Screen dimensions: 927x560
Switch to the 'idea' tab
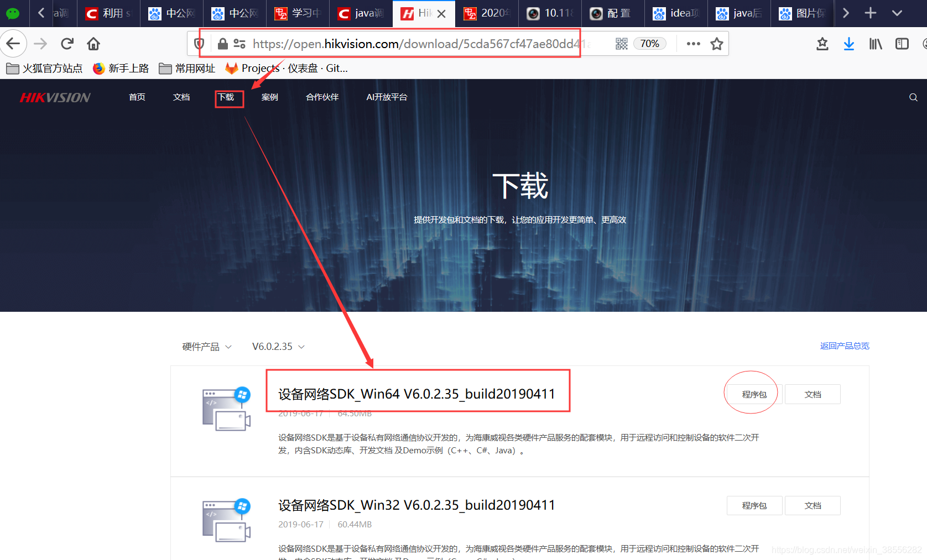pos(676,13)
